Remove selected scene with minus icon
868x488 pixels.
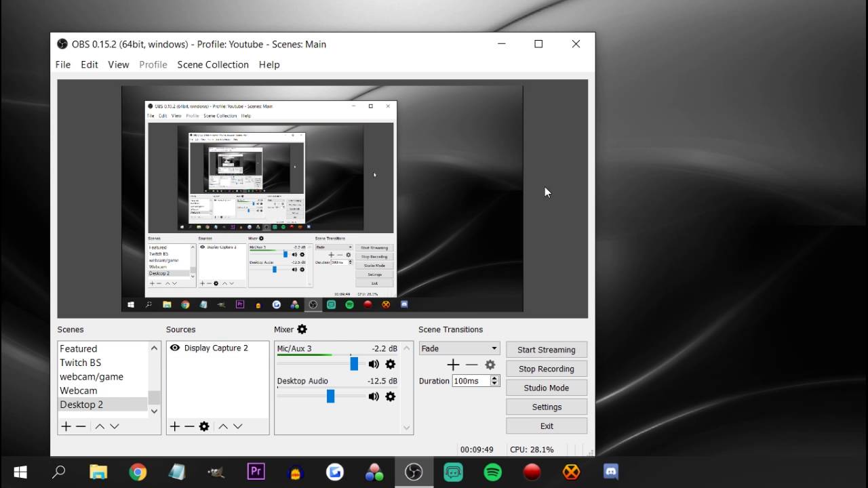81,426
